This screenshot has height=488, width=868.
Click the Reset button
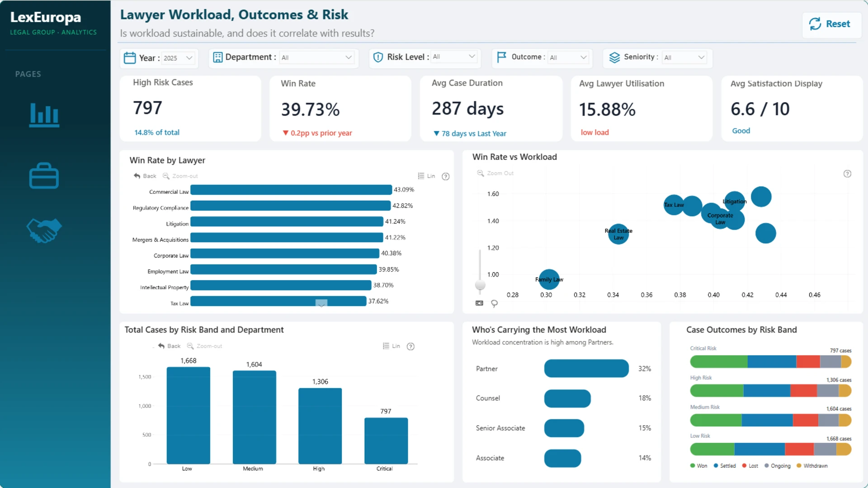click(831, 24)
